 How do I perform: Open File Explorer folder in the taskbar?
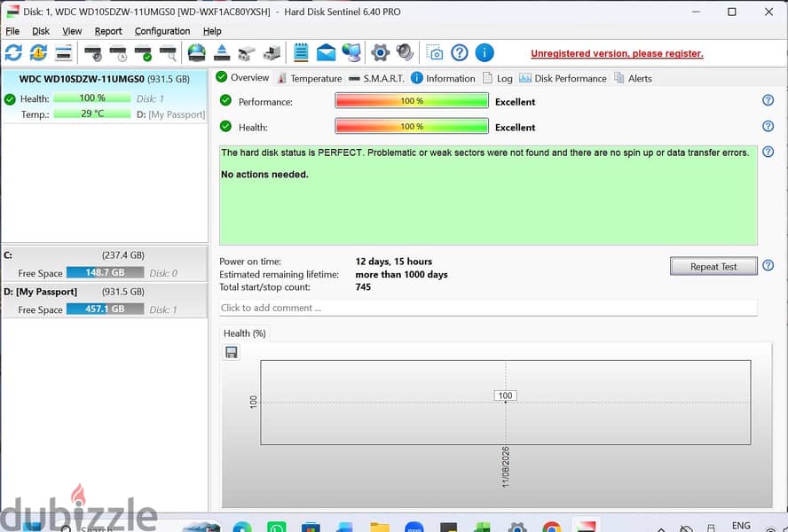point(380,528)
